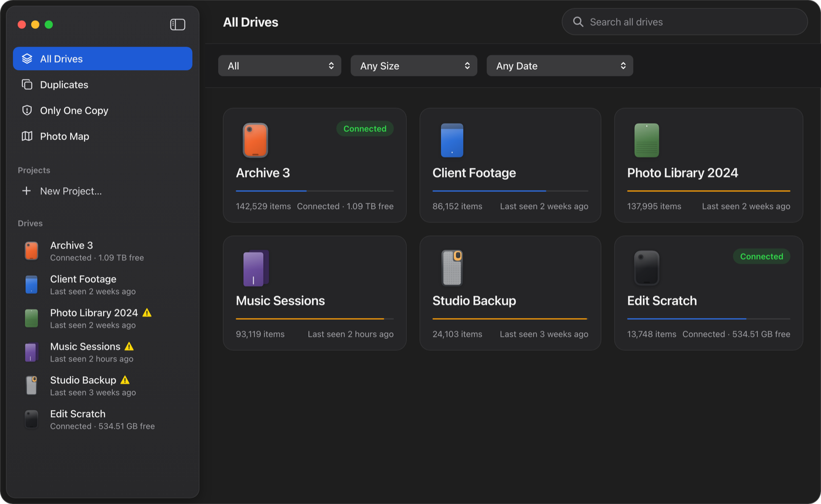821x504 pixels.
Task: Click the Edit Scratch card storage usage bar
Action: (709, 319)
